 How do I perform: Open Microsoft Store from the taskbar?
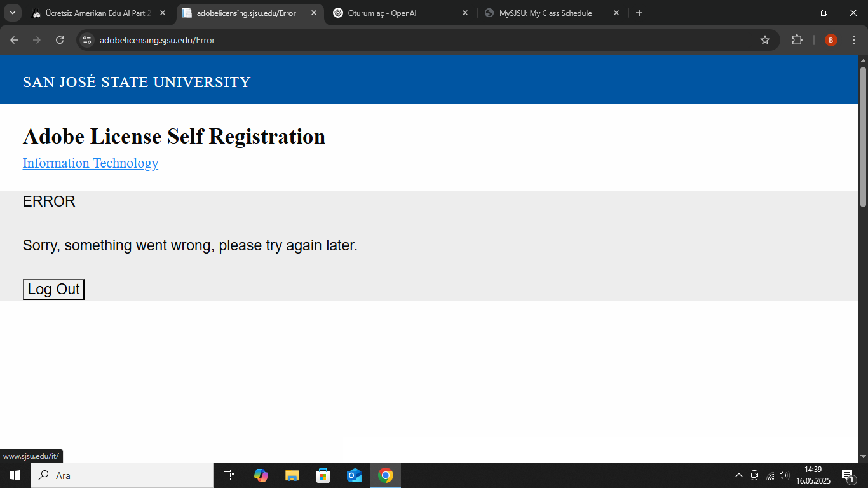pyautogui.click(x=323, y=475)
